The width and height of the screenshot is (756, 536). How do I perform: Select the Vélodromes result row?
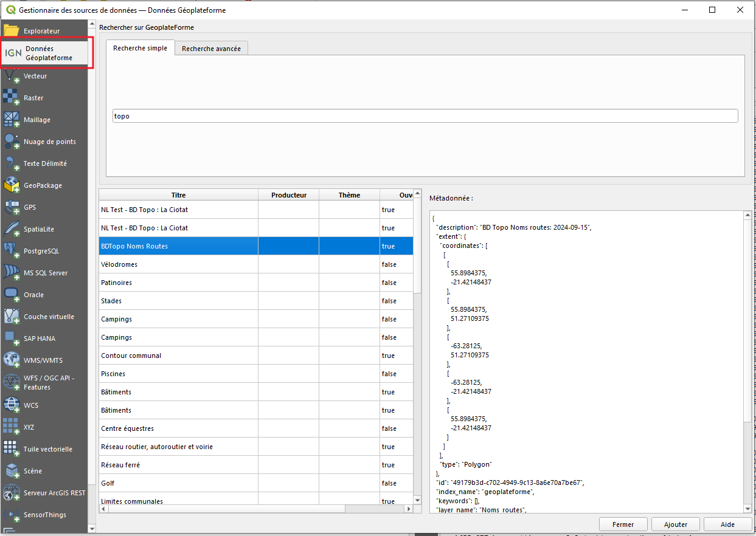pyautogui.click(x=256, y=264)
